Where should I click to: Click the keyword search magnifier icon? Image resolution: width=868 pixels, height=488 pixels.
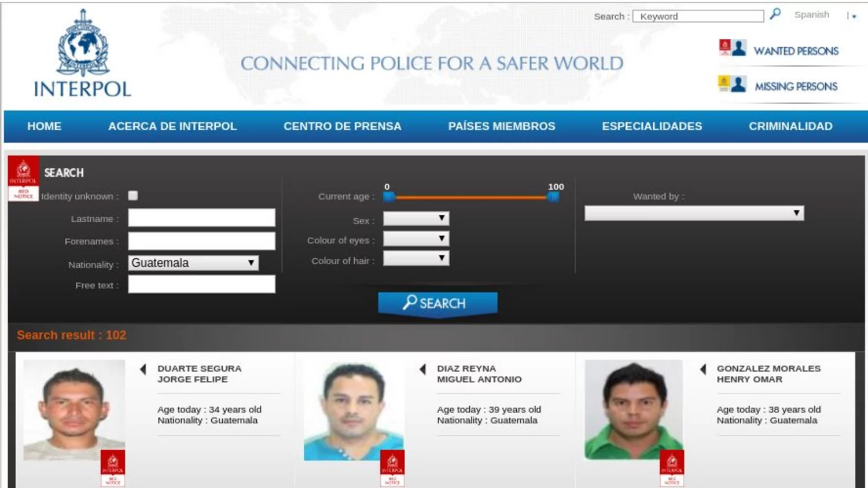(775, 14)
